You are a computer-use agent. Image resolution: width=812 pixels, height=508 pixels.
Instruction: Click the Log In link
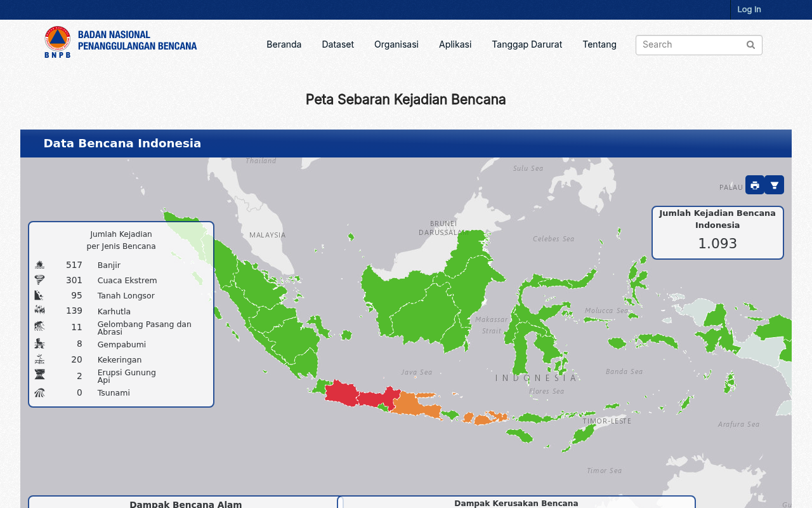749,10
